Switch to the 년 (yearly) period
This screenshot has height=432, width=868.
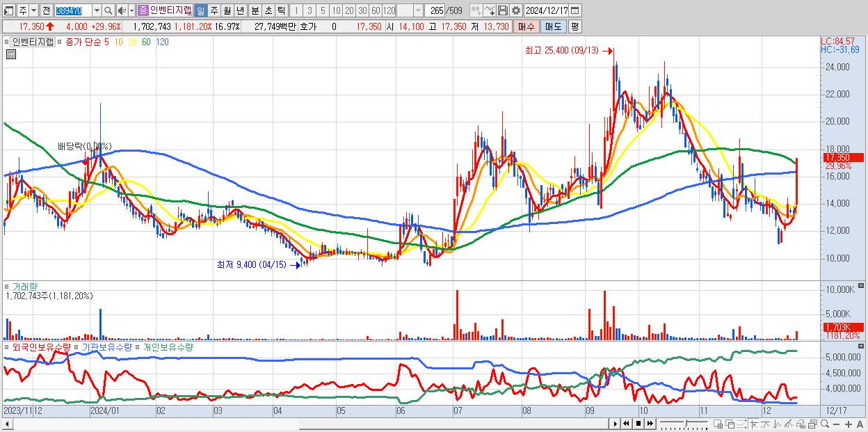tap(240, 10)
